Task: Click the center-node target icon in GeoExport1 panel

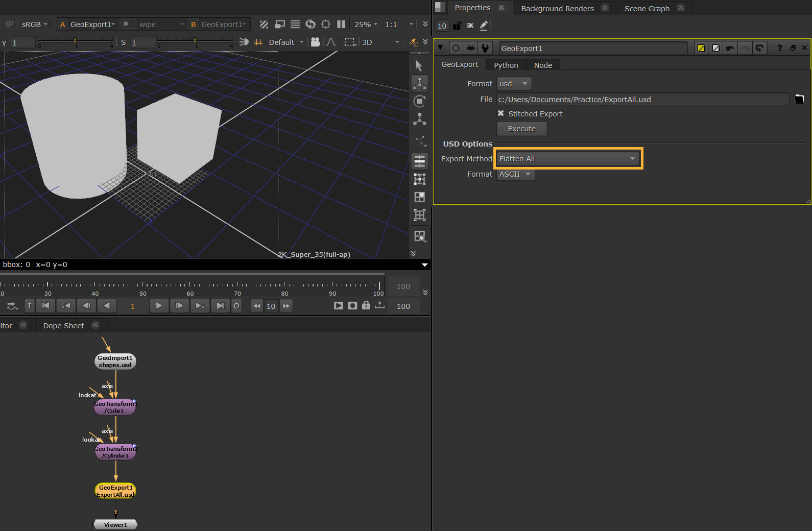Action: click(456, 48)
